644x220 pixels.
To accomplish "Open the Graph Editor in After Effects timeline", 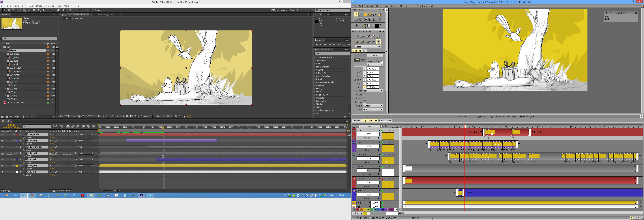I will coord(93,126).
